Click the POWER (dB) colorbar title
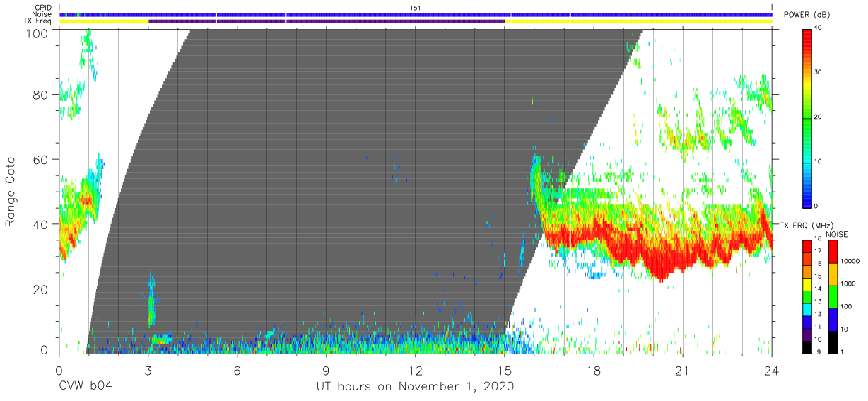Image resolution: width=868 pixels, height=401 pixels. click(x=807, y=14)
